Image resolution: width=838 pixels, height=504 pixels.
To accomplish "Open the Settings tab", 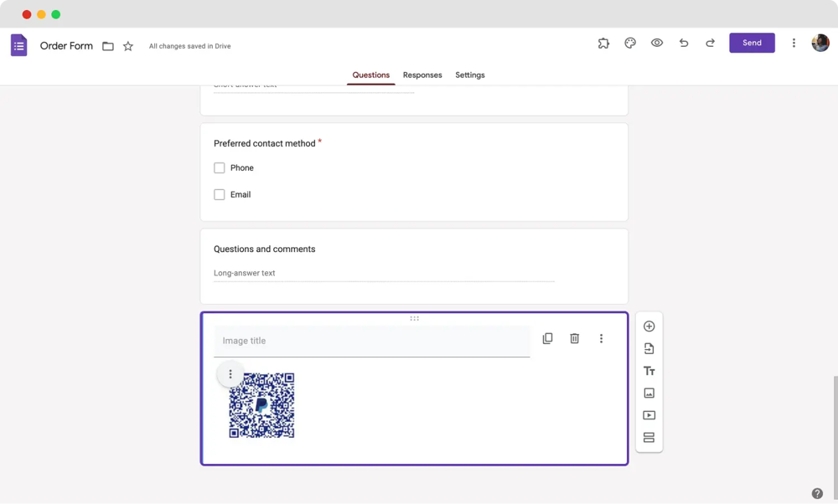I will pyautogui.click(x=470, y=75).
